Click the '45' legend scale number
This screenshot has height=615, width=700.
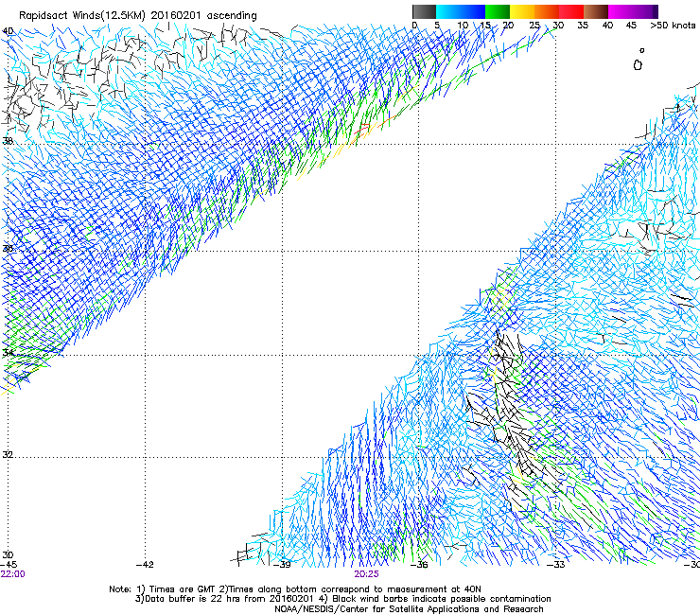(631, 25)
